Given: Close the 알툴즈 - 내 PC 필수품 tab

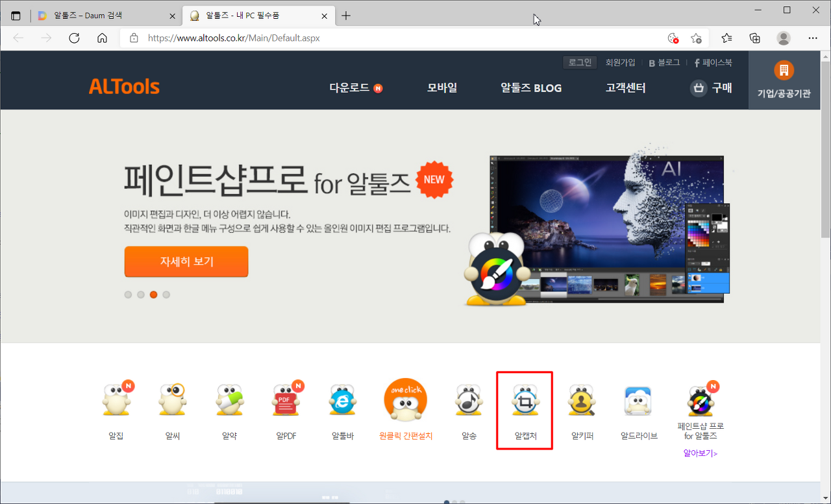Looking at the screenshot, I should pyautogui.click(x=325, y=16).
